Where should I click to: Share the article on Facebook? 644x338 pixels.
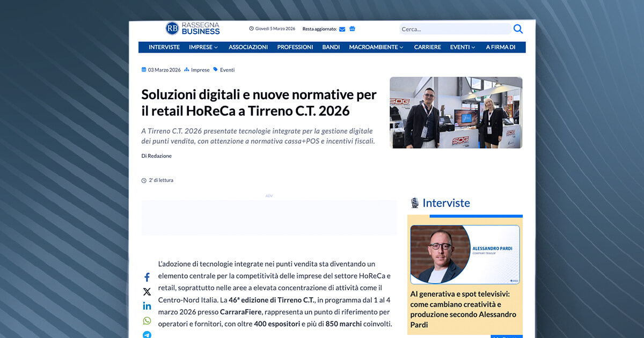147,277
